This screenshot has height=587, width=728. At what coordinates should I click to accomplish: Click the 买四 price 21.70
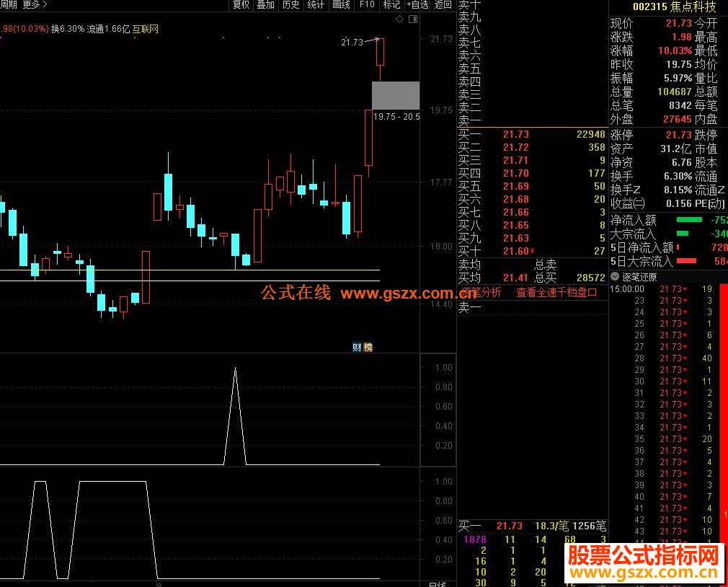(516, 173)
